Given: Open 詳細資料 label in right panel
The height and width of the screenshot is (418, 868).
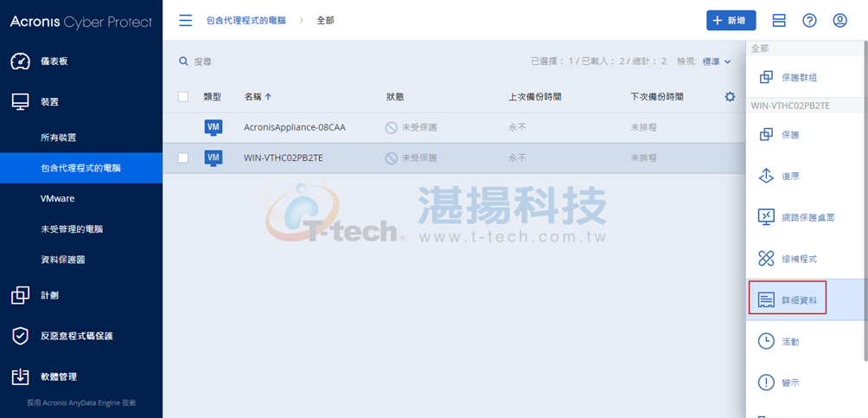Looking at the screenshot, I should pos(800,300).
